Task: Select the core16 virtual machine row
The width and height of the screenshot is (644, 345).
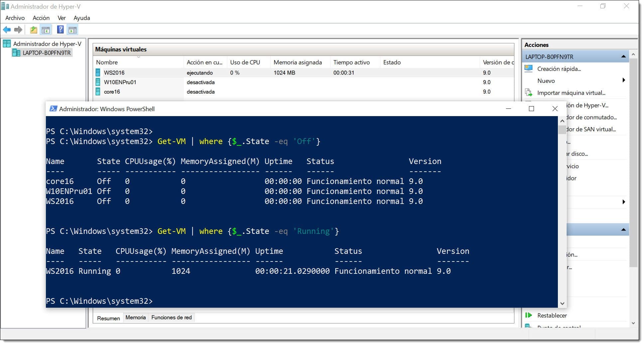Action: (x=304, y=91)
